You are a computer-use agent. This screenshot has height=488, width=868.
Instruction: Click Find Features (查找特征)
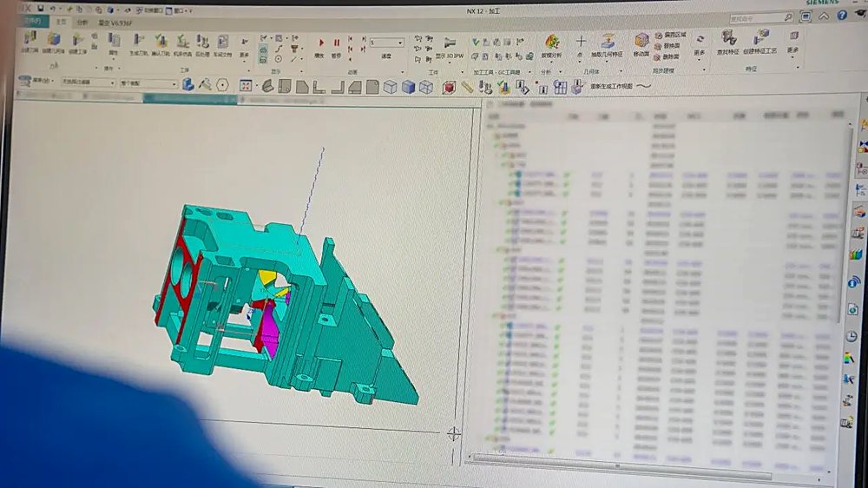click(x=728, y=42)
